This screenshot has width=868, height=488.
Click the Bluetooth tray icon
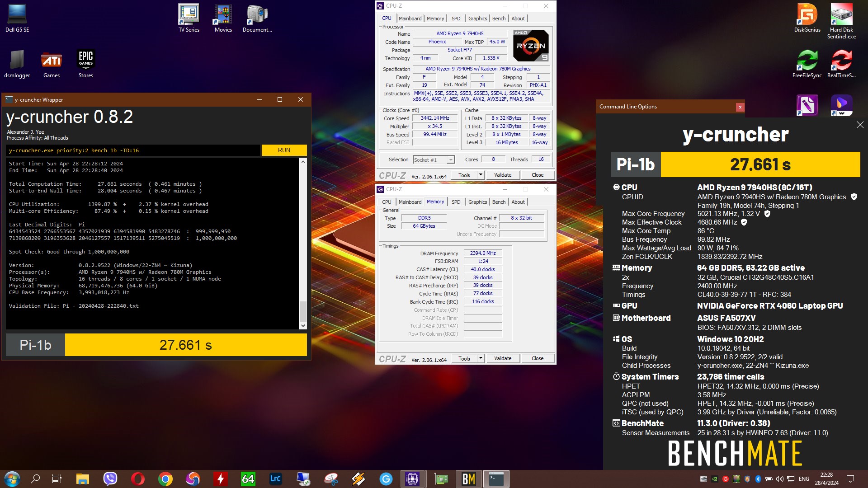pyautogui.click(x=758, y=479)
